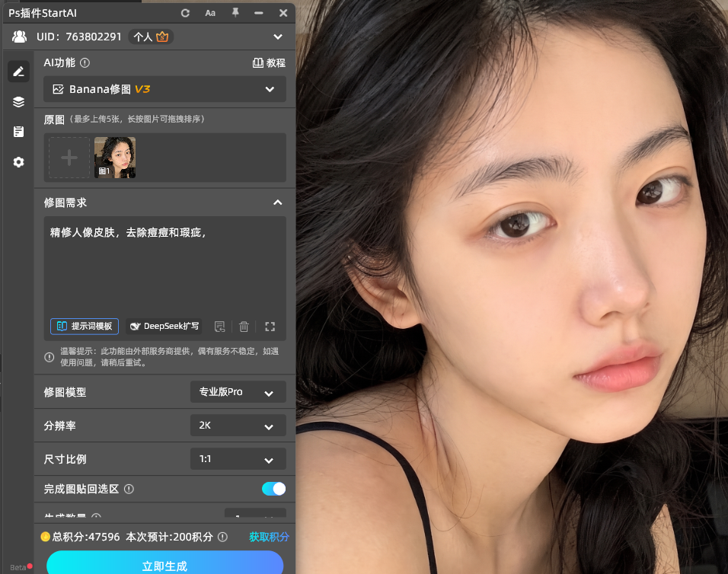
Task: Open the 提示词模板 prompt templates
Action: 85,327
